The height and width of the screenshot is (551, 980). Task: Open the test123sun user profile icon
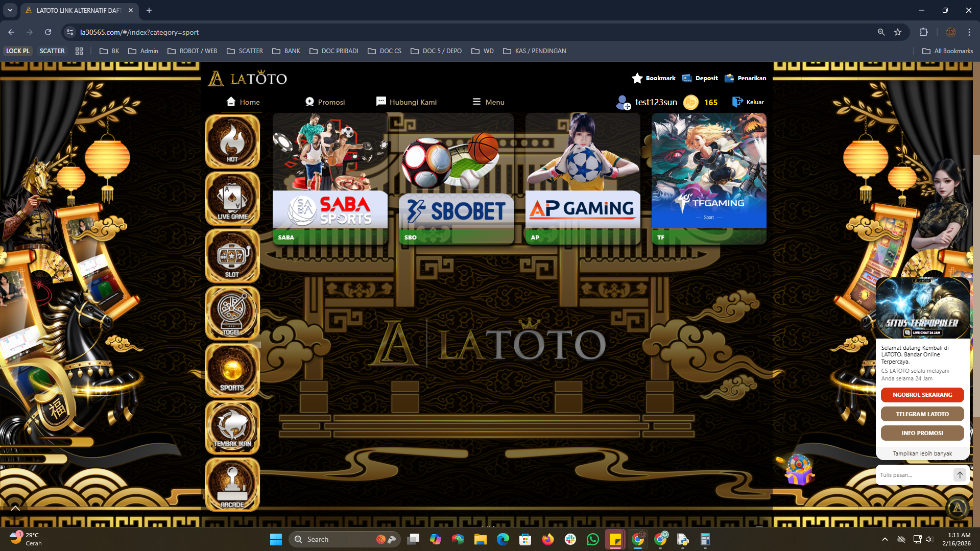coord(623,103)
